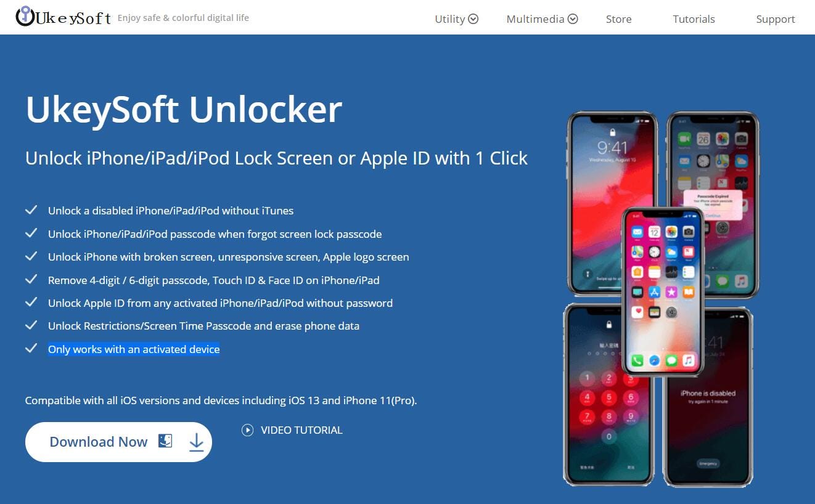This screenshot has width=815, height=504.
Task: Click the highlighted Only works with activated text
Action: (x=134, y=349)
